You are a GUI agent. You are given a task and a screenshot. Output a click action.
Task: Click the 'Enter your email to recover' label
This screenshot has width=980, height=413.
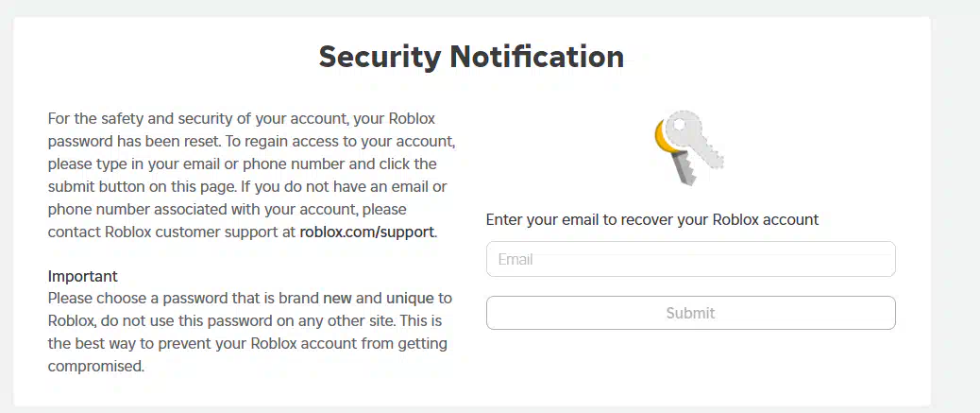pos(652,219)
